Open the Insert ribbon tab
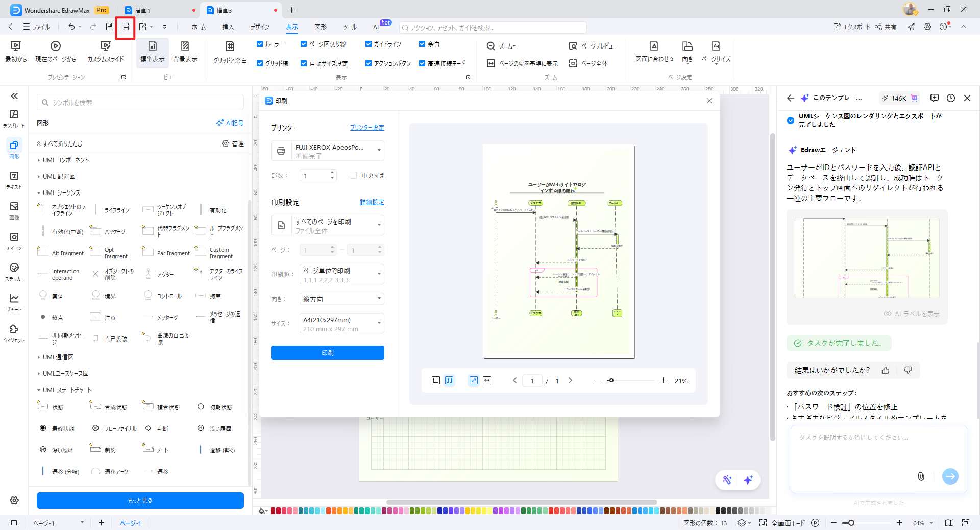This screenshot has width=980, height=530. click(228, 27)
